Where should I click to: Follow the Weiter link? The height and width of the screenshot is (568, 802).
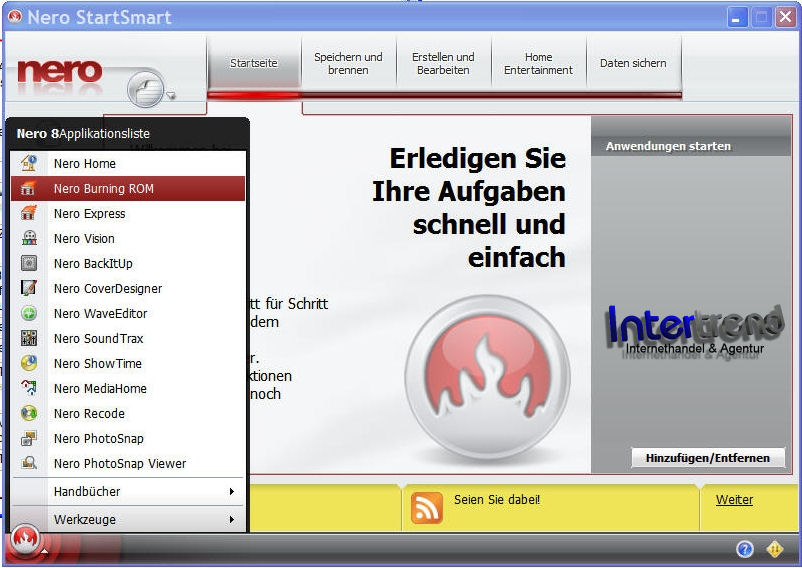734,500
